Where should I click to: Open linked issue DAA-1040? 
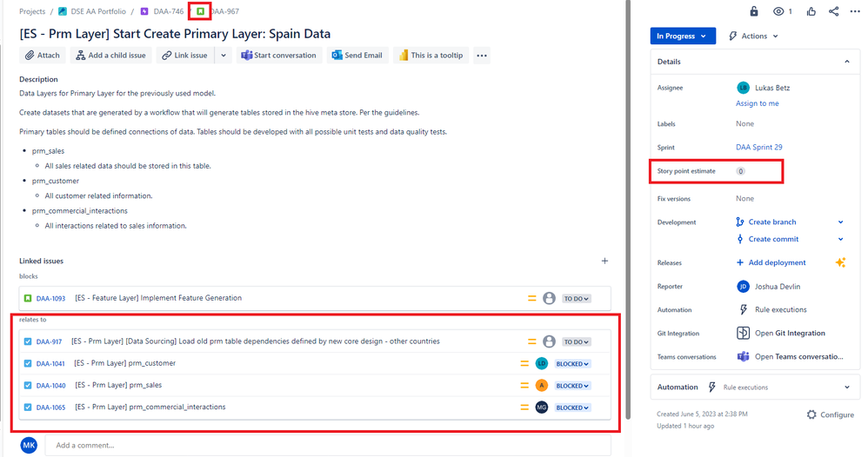pos(50,386)
